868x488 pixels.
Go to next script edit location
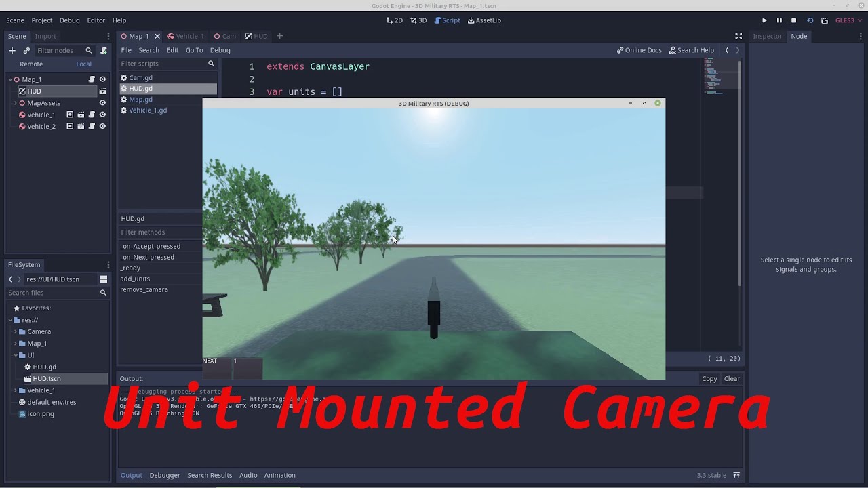pos(738,50)
